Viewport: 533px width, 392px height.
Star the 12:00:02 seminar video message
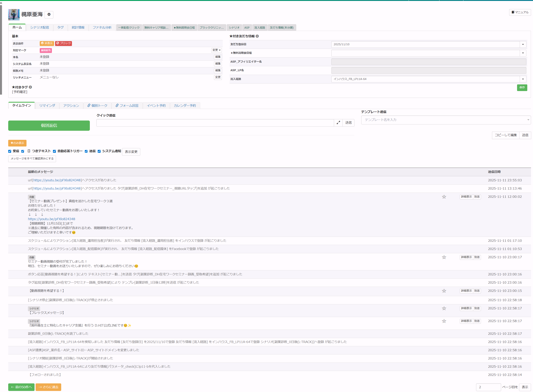444,197
